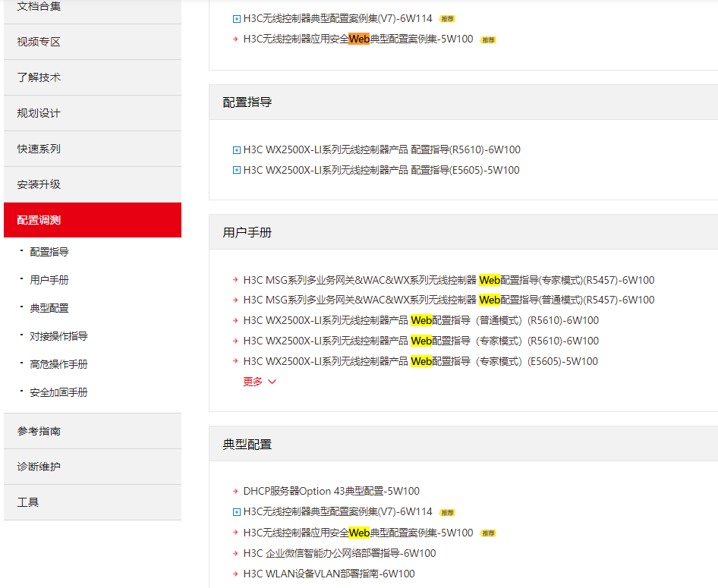Open WX2500X-LI Web配置指导（专家模式）(E5605) link
The height and width of the screenshot is (588, 718).
420,361
